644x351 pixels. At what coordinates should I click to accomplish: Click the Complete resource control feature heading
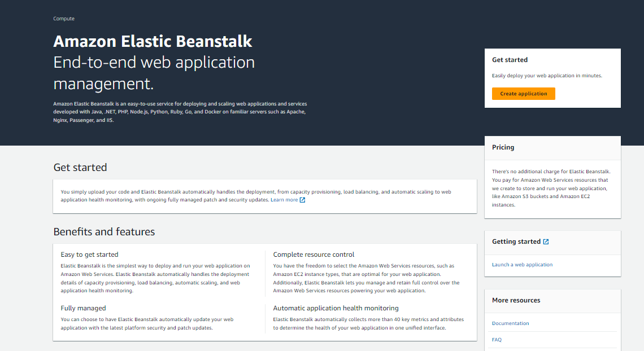[314, 254]
